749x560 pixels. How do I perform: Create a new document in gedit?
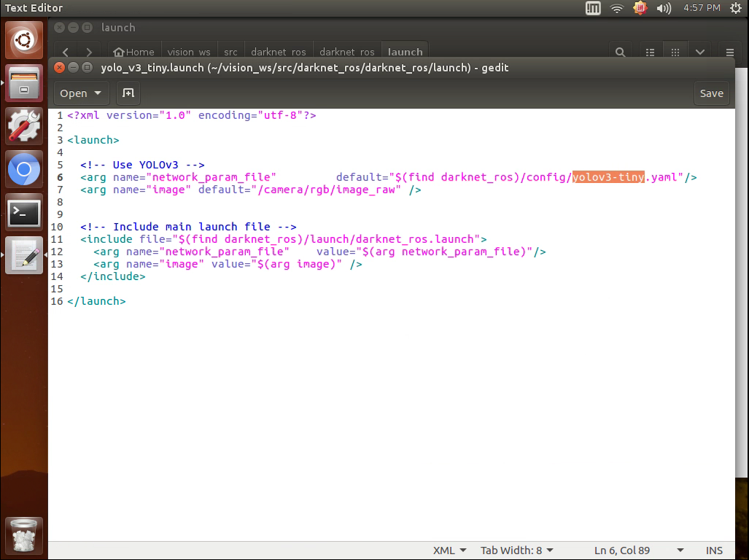tap(128, 93)
